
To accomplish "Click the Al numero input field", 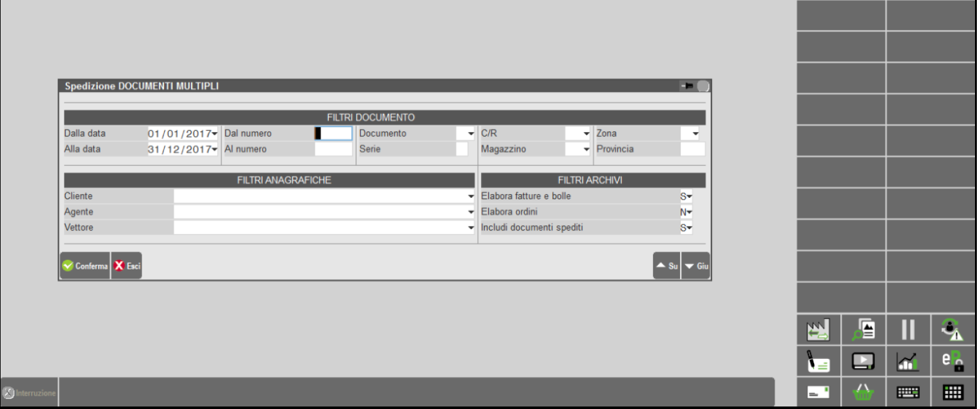I will 333,150.
